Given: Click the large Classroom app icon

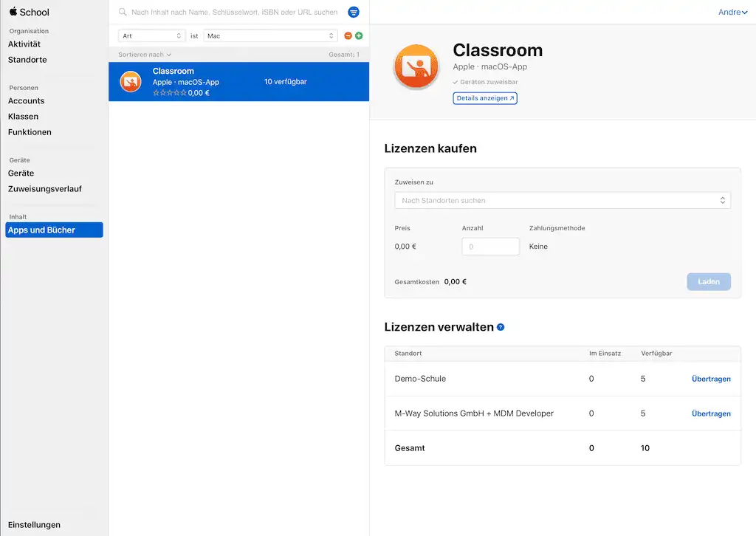Looking at the screenshot, I should click(416, 67).
